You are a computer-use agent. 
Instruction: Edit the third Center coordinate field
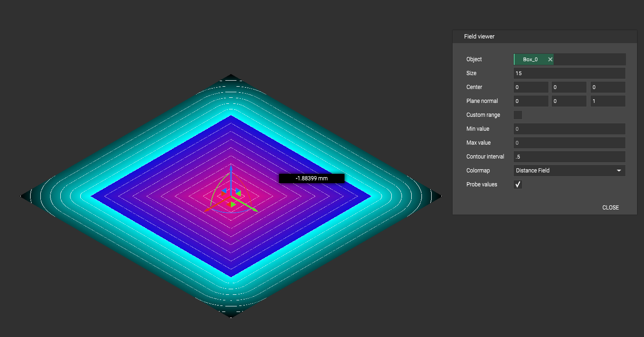point(608,87)
